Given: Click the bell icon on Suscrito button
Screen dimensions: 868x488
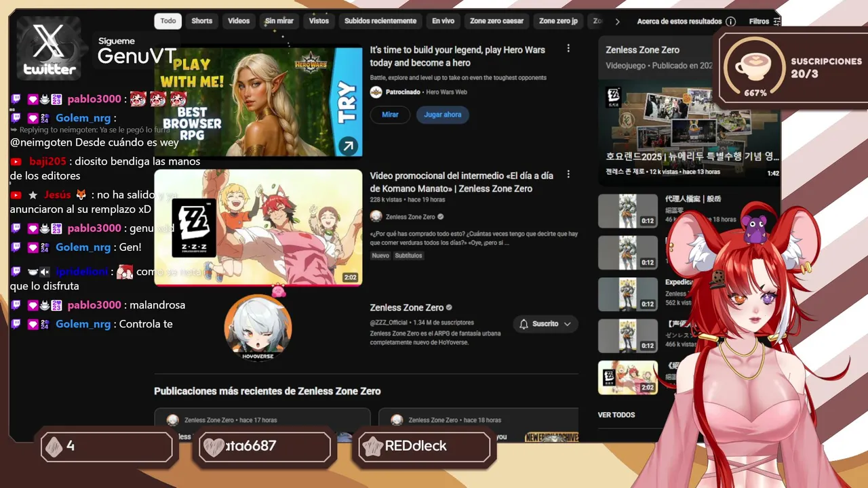Looking at the screenshot, I should coord(524,324).
